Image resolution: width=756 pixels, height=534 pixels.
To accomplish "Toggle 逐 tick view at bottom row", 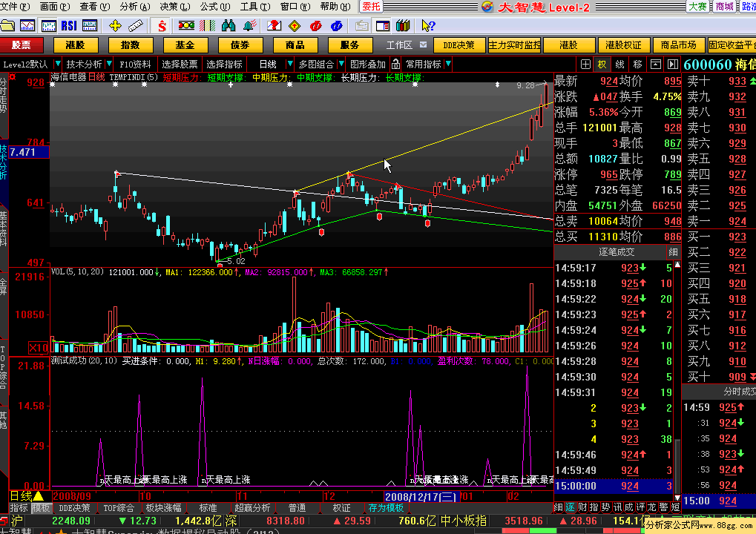I will click(571, 507).
